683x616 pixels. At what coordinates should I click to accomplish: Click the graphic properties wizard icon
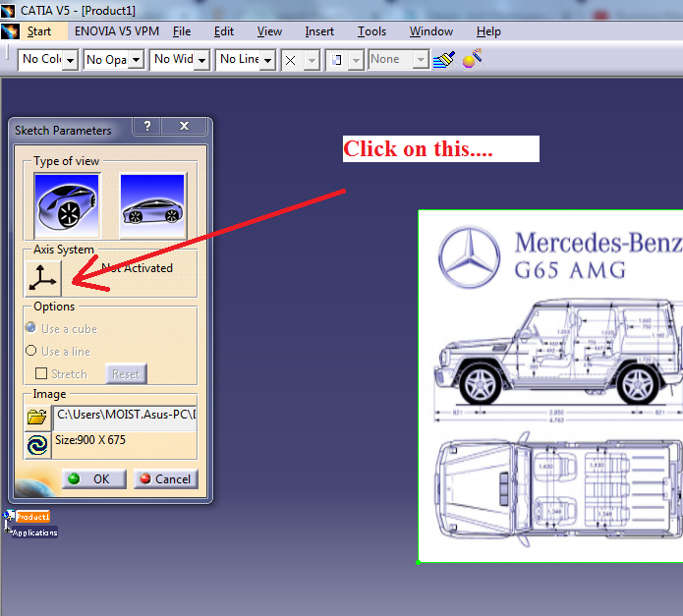(x=472, y=59)
